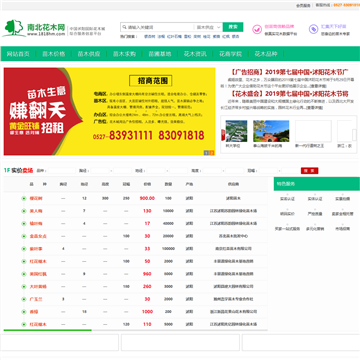
Task: Click the magnifier icon in the search box
Action: coord(124,27)
